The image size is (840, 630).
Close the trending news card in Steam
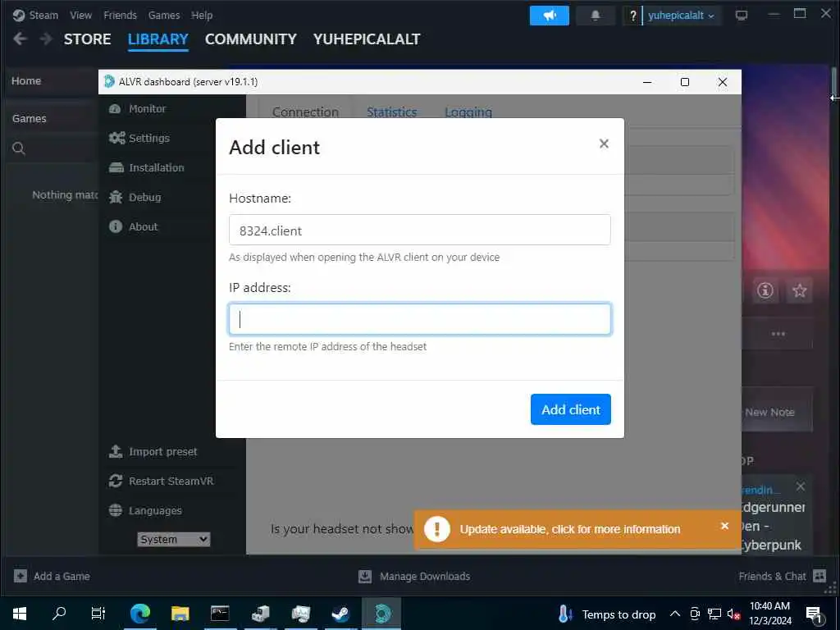coord(801,486)
